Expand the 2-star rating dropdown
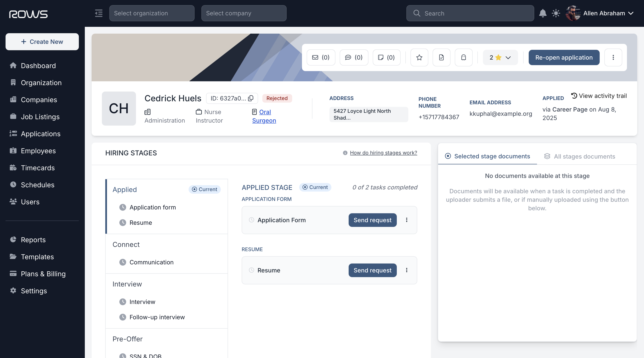644x358 pixels. (500, 57)
